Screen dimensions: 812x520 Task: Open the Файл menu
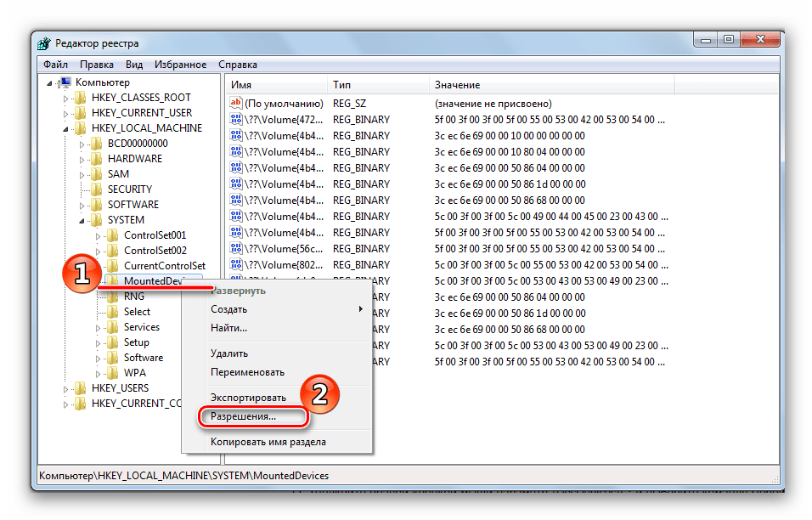coord(55,65)
